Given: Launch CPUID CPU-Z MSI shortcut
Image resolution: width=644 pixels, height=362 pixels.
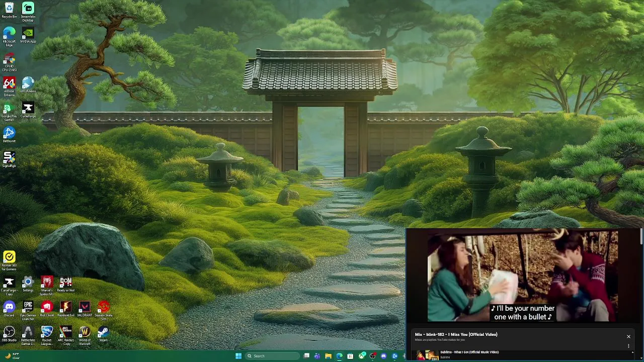Looking at the screenshot, I should (9, 62).
